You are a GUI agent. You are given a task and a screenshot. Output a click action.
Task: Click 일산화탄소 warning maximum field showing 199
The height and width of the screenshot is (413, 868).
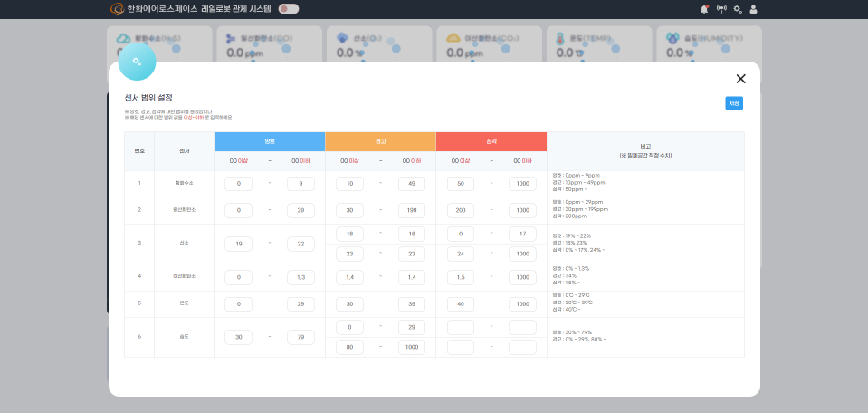coord(412,210)
